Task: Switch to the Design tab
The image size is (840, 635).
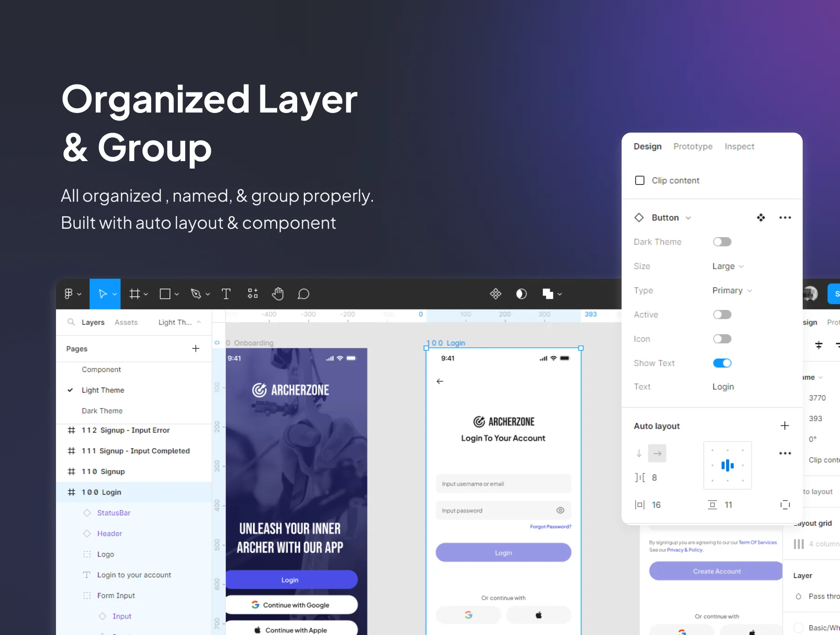Action: point(648,147)
